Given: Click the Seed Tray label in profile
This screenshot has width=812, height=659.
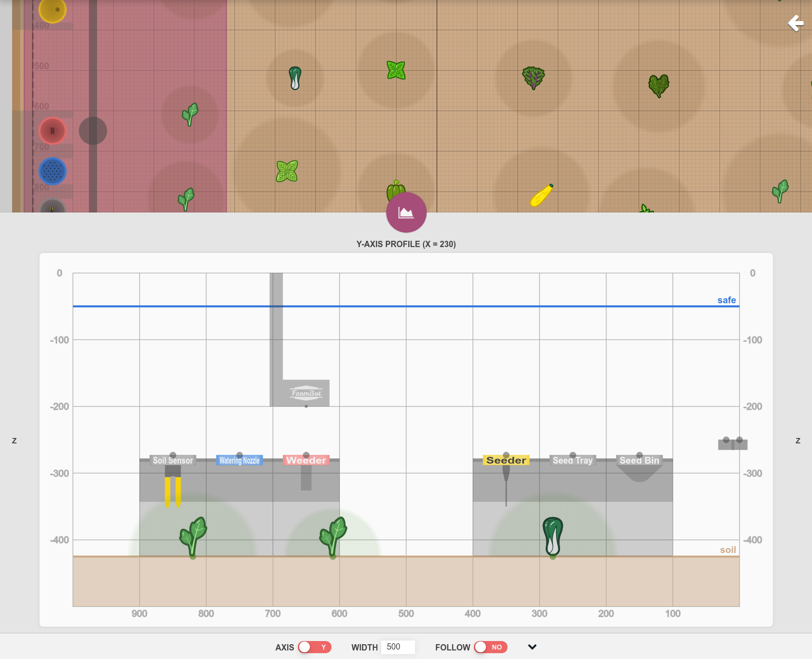Looking at the screenshot, I should 573,460.
